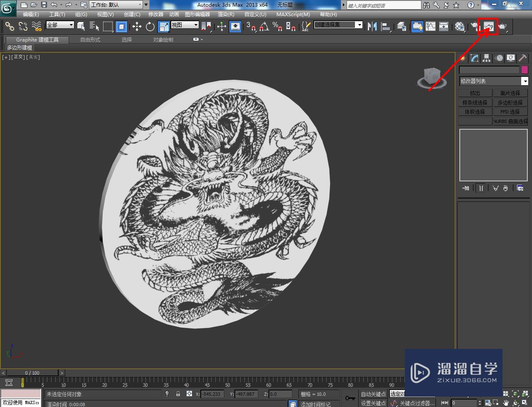
Task: Click Render Production teapot icon
Action: [503, 27]
